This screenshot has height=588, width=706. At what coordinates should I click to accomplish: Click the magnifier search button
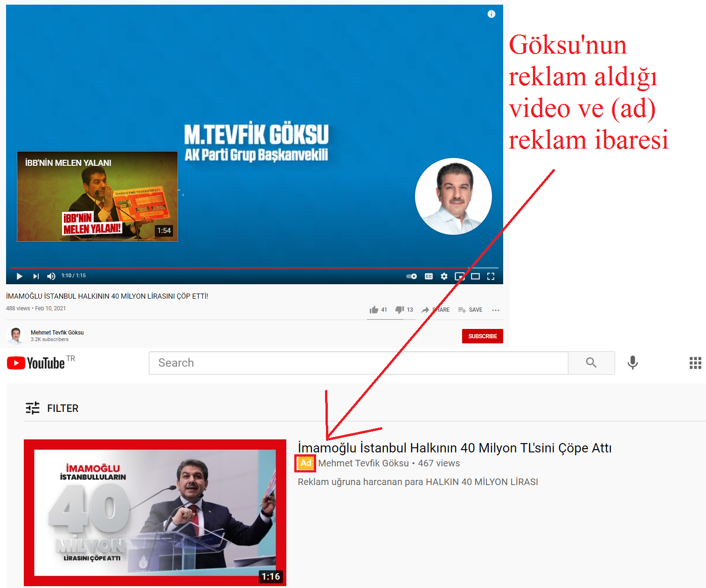[591, 363]
